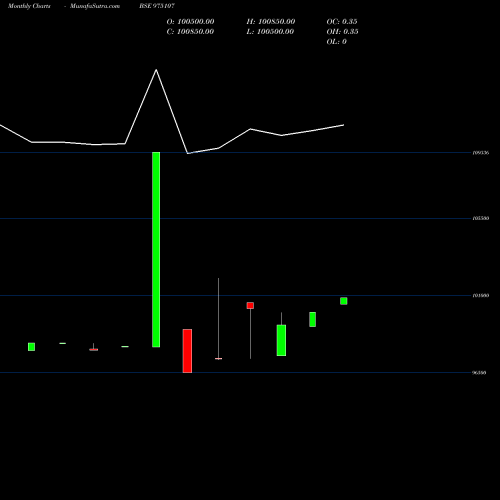Click the MunafaSutra.com label

pyautogui.click(x=95, y=6)
